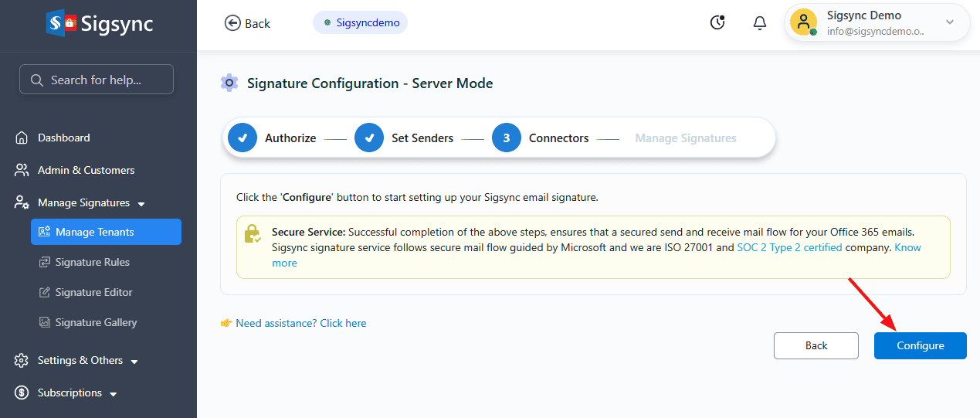Open the clock history icon
Screen dimensions: 980x418
pyautogui.click(x=717, y=23)
